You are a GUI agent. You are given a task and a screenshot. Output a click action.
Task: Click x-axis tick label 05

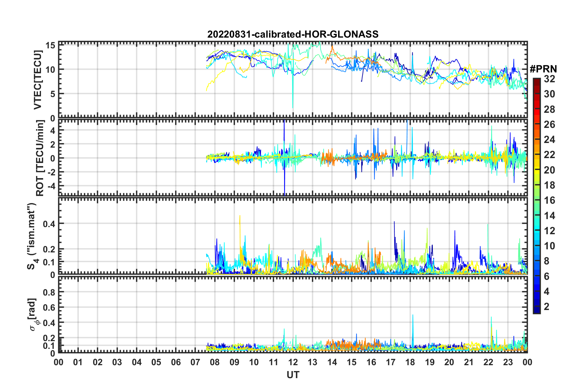pos(156,362)
